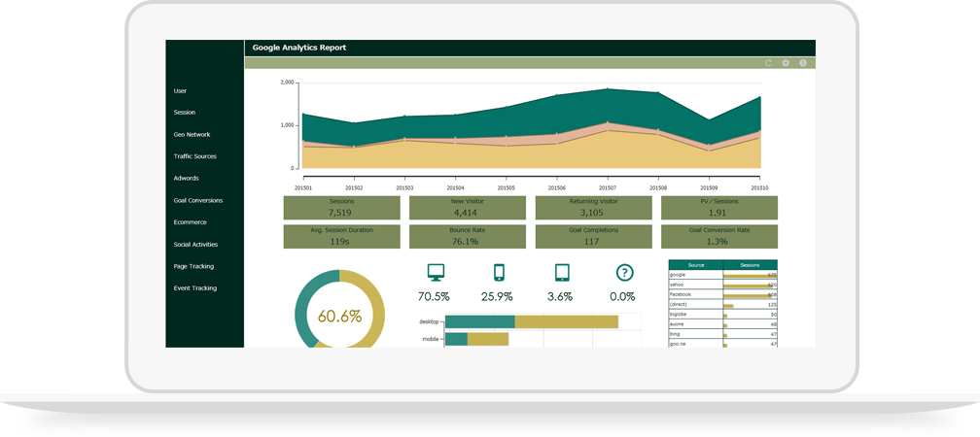The width and height of the screenshot is (980, 437).
Task: Open Social Activities in sidebar
Action: [195, 245]
